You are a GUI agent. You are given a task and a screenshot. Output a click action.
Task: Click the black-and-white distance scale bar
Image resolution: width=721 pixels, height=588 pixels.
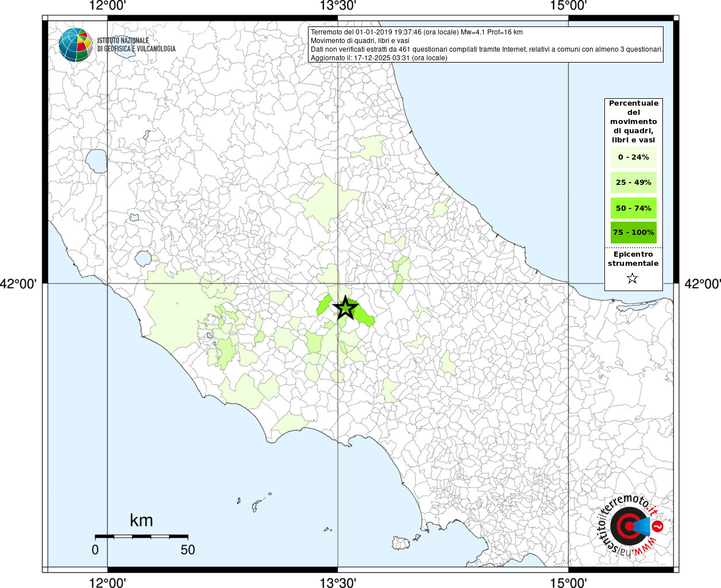(x=141, y=536)
